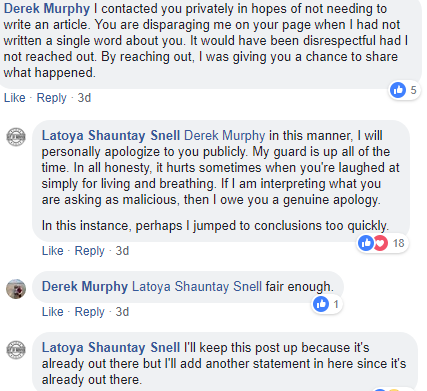Open Latoya Shauntay Snell author name on apology
Viewport: 427px width, 391px height.
click(111, 136)
